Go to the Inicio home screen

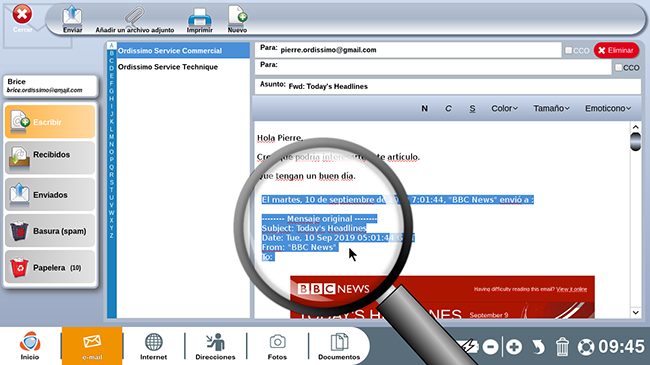pyautogui.click(x=30, y=346)
